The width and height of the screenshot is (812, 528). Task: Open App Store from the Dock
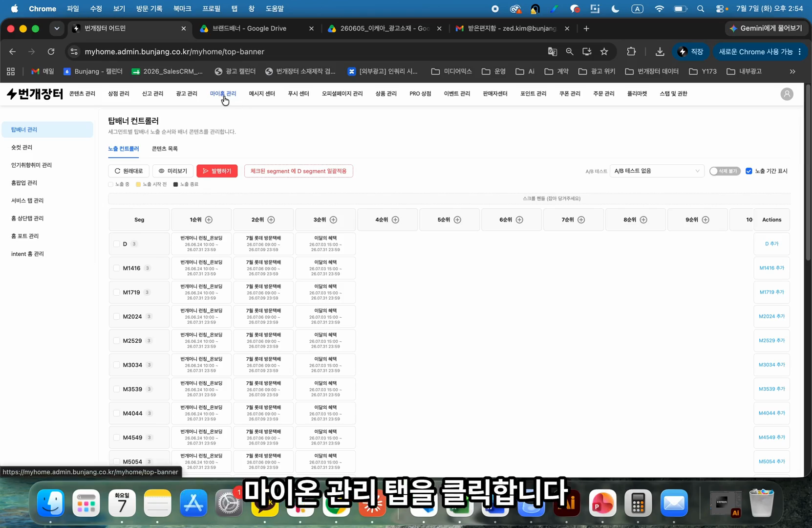click(x=193, y=503)
